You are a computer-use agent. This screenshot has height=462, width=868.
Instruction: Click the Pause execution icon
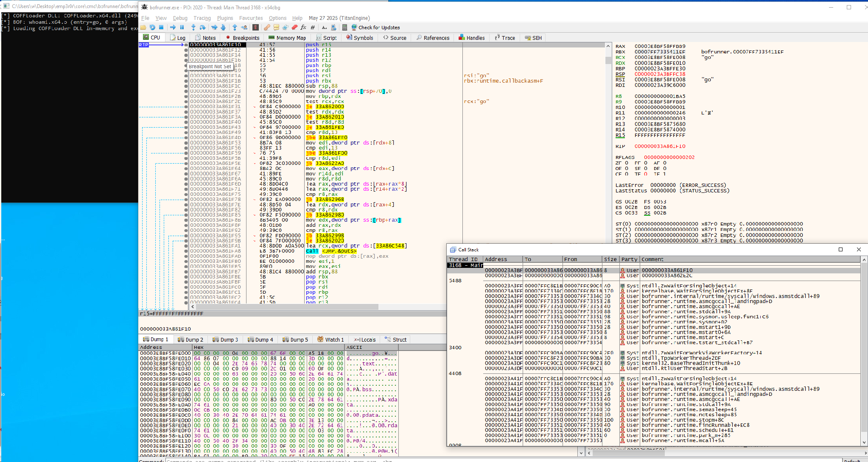[182, 27]
